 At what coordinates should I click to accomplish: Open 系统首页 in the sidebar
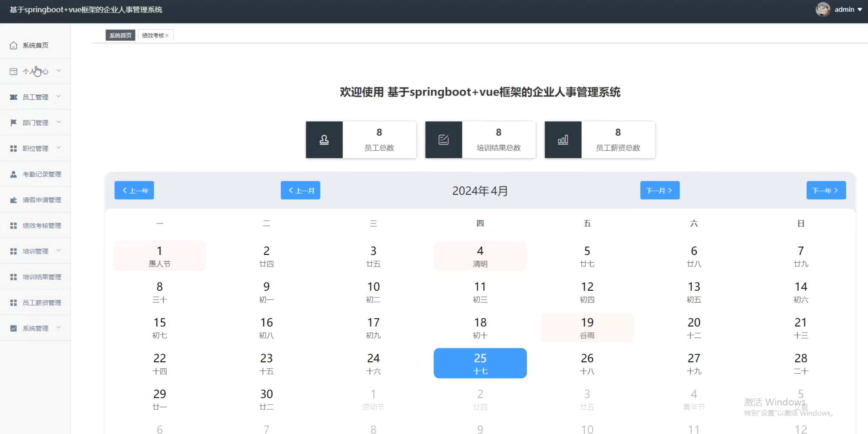[35, 45]
